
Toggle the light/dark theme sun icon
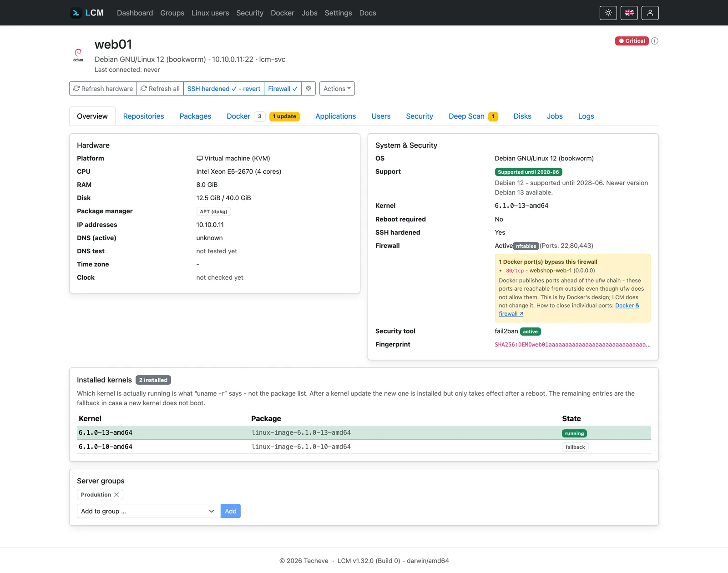(x=608, y=13)
